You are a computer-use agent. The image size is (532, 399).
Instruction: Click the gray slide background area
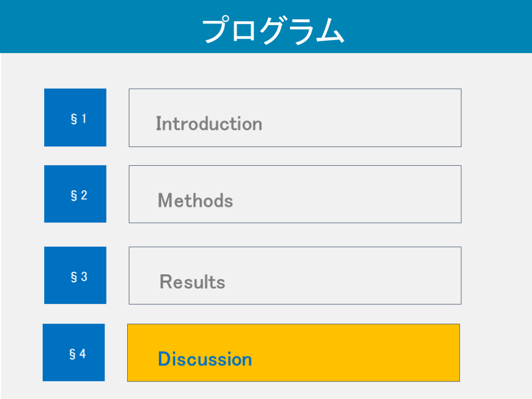(x=496, y=208)
